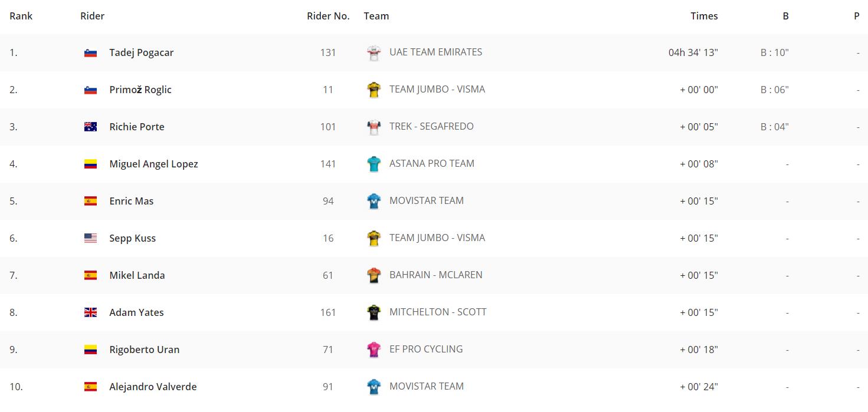The image size is (868, 412).
Task: Open rider Tadej Pogacar's profile link
Action: (x=142, y=53)
